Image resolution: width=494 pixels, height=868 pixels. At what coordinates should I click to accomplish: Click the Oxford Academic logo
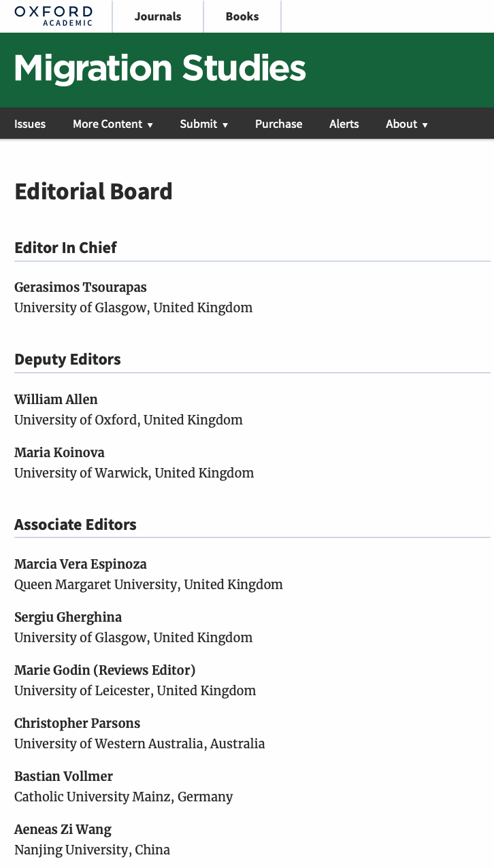[53, 16]
